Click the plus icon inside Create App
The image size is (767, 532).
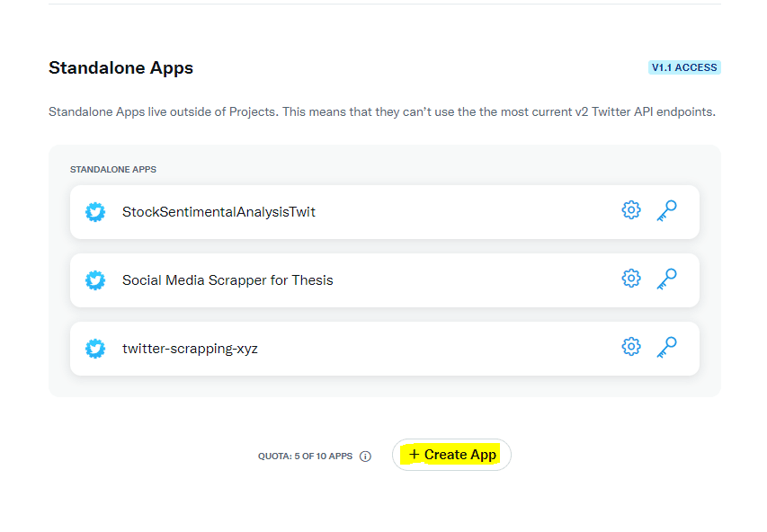pos(414,455)
